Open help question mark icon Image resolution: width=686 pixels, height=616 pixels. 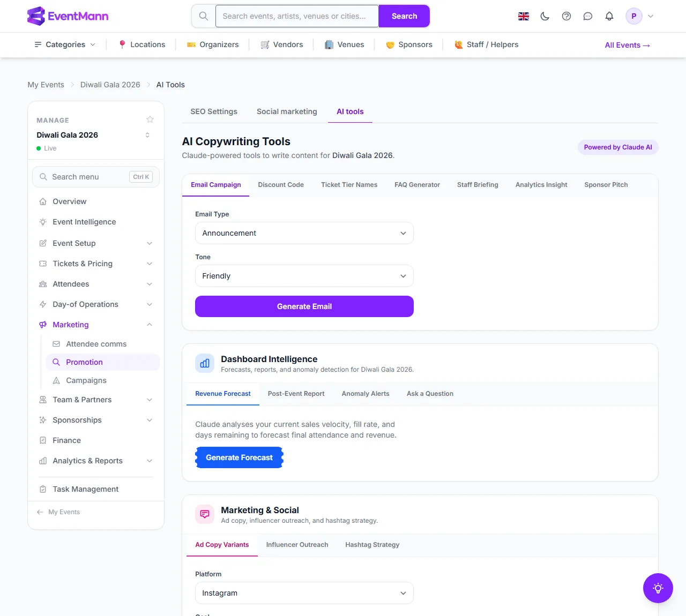[x=566, y=16]
